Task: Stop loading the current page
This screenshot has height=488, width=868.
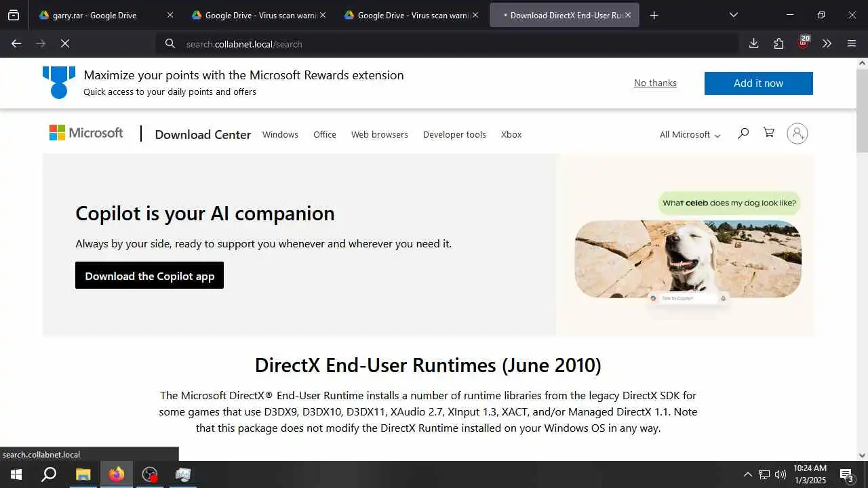Action: [x=65, y=43]
